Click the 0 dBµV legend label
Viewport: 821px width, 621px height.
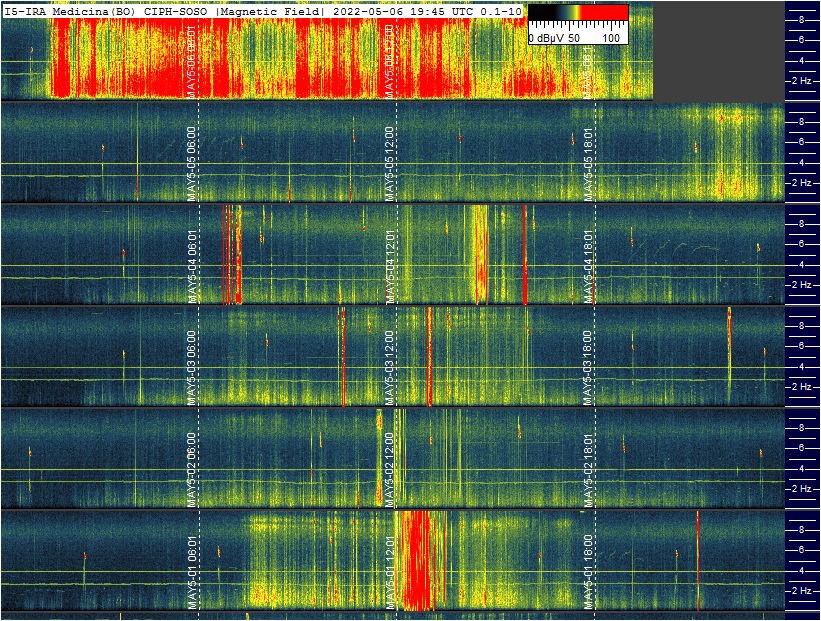click(547, 37)
